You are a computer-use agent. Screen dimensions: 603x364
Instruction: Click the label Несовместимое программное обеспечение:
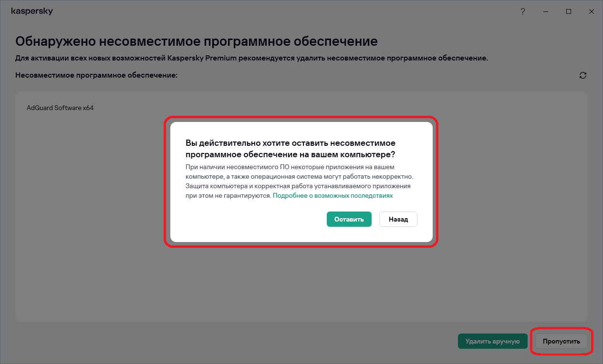click(96, 75)
